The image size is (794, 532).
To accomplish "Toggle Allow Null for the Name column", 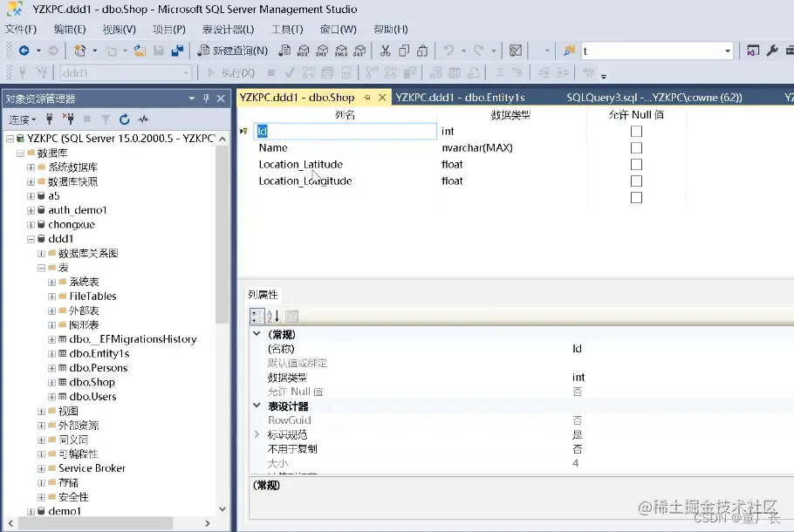I will click(x=637, y=147).
